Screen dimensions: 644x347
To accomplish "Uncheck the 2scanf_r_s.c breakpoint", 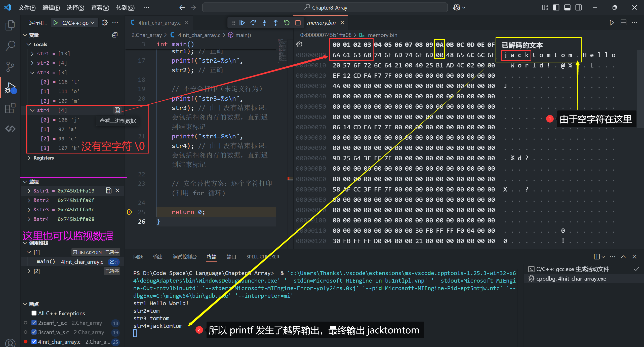I will click(x=34, y=323).
